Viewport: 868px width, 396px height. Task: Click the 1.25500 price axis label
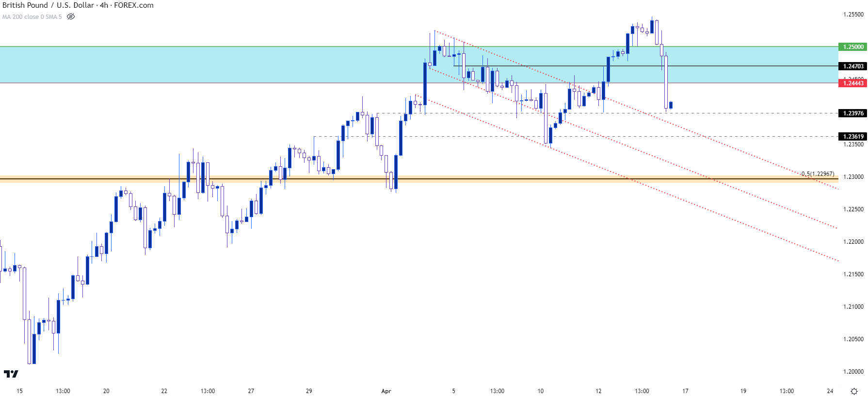pyautogui.click(x=853, y=15)
